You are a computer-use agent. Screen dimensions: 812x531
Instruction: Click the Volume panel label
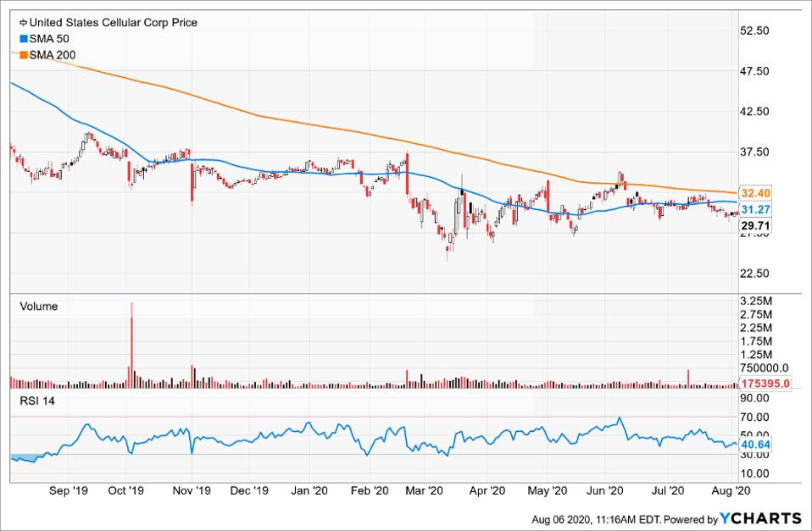click(39, 307)
